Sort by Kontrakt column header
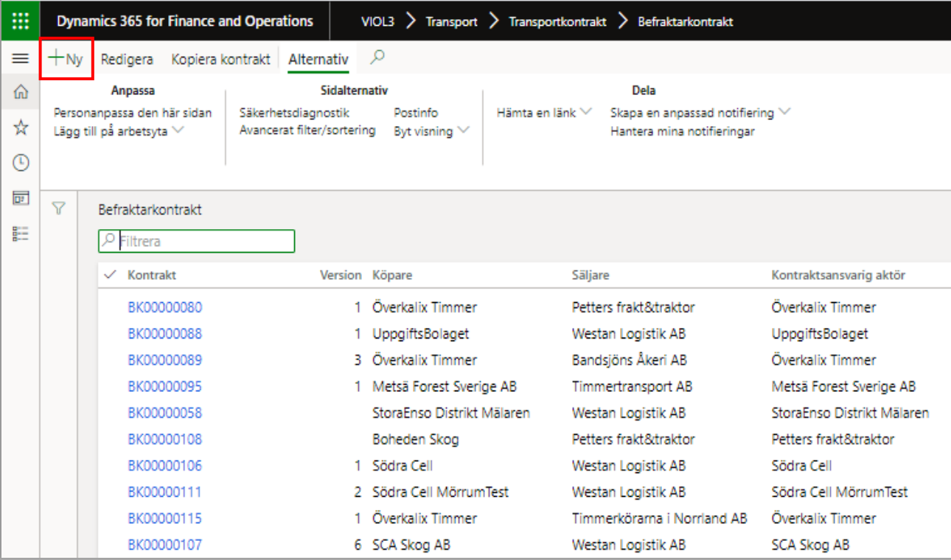Screen dimensions: 951x560 click(152, 275)
